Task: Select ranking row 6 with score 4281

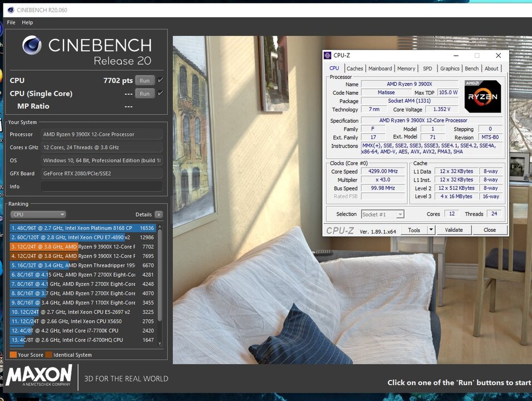Action: pyautogui.click(x=83, y=275)
